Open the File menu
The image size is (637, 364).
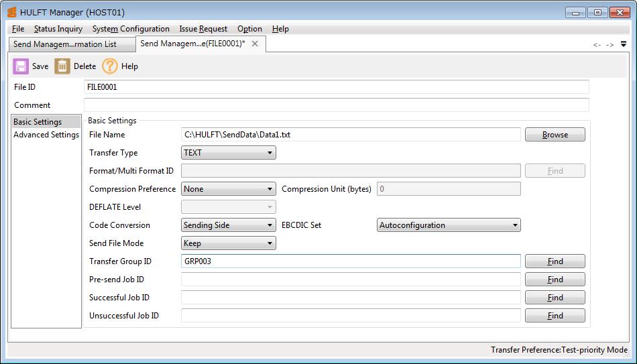coord(18,29)
